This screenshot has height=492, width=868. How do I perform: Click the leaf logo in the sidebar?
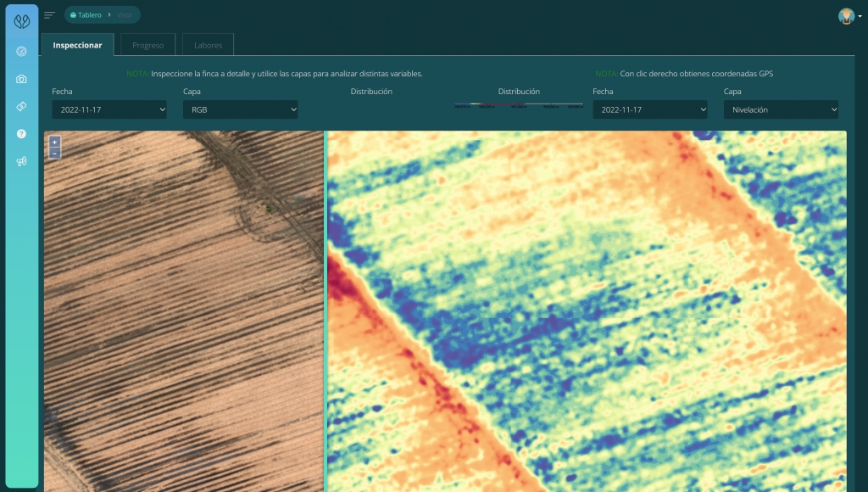[22, 21]
